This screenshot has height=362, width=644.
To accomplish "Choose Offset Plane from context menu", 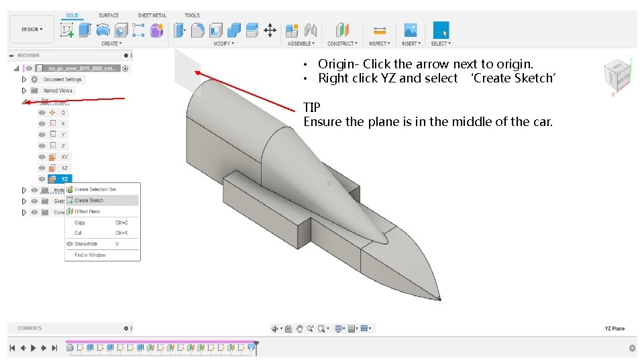I will click(102, 211).
